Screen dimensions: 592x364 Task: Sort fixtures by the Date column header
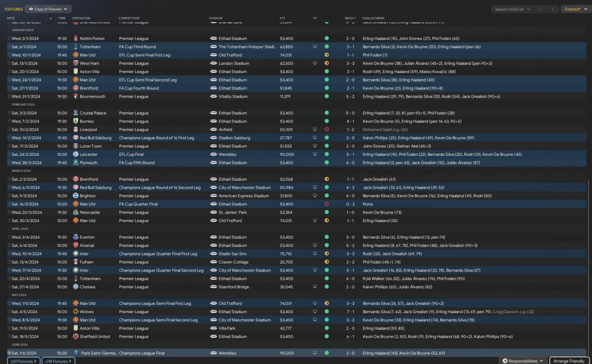click(x=11, y=18)
